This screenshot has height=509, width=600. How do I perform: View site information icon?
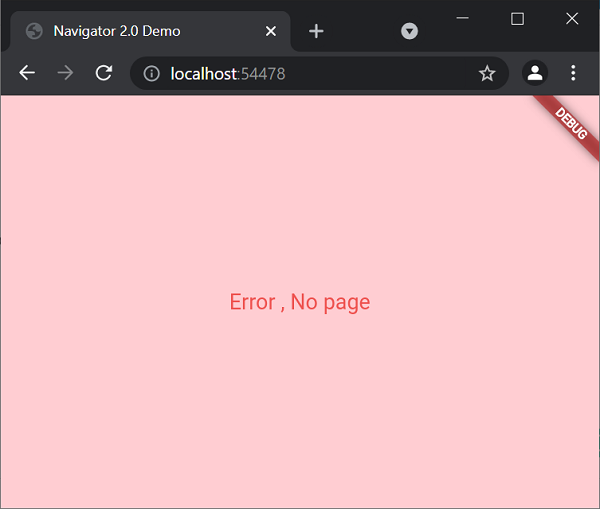152,73
